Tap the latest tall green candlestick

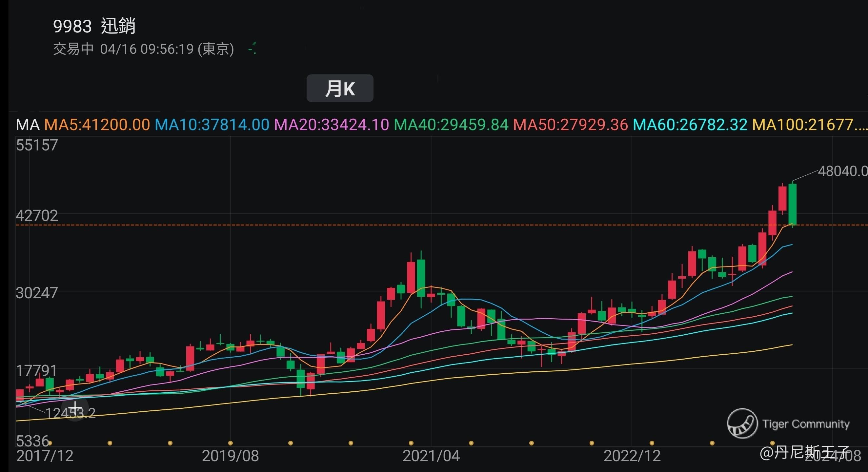coord(792,204)
